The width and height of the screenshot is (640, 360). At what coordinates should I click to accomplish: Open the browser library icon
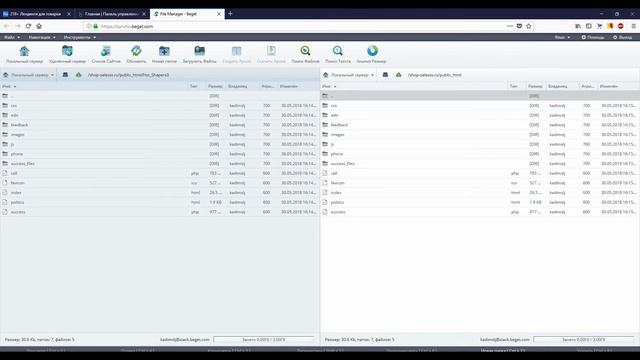578,26
